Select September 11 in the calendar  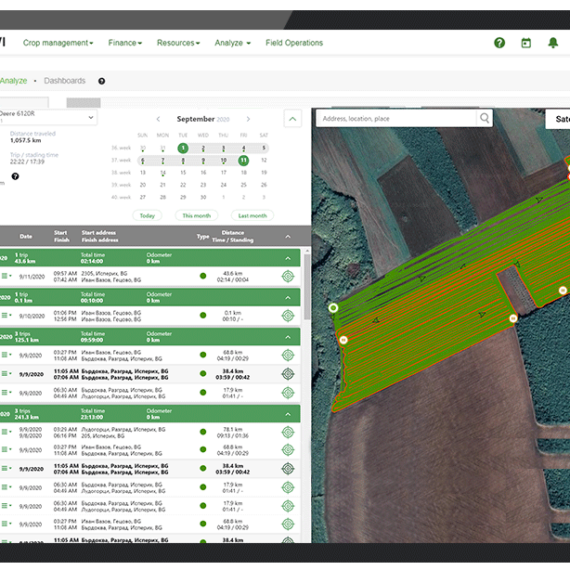click(x=243, y=160)
